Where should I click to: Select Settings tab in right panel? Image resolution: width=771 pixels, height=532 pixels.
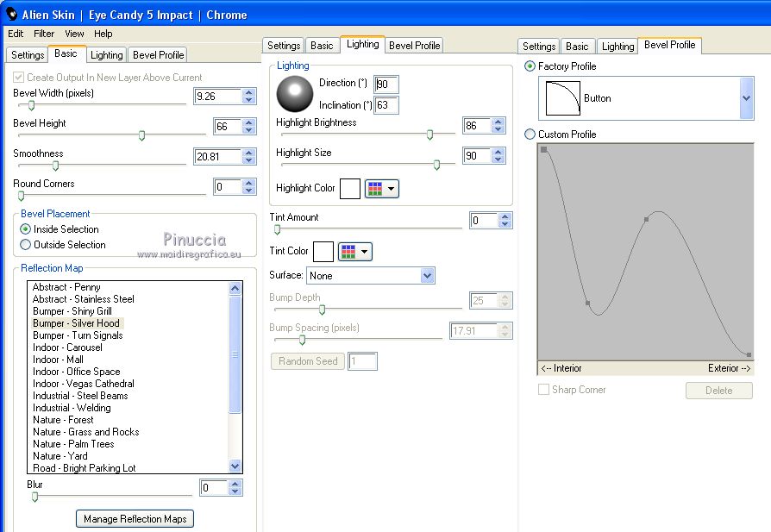539,47
